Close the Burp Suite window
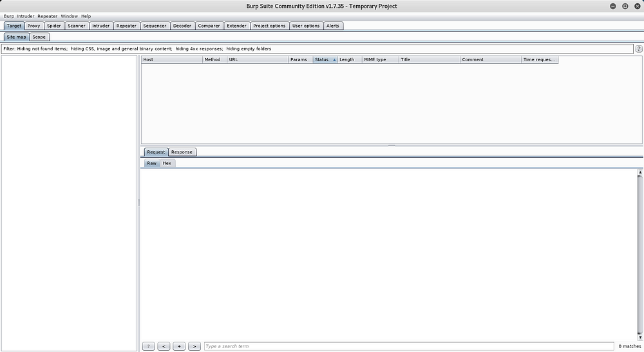644x352 pixels. [x=638, y=6]
